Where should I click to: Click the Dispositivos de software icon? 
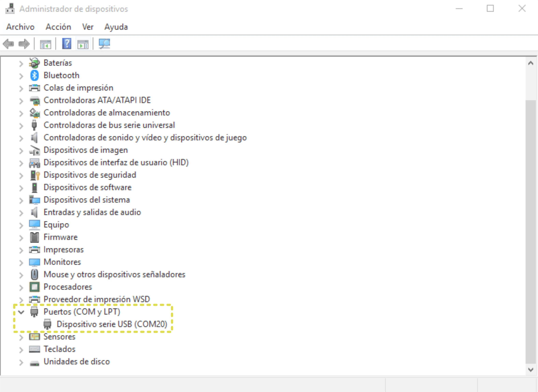(x=35, y=188)
